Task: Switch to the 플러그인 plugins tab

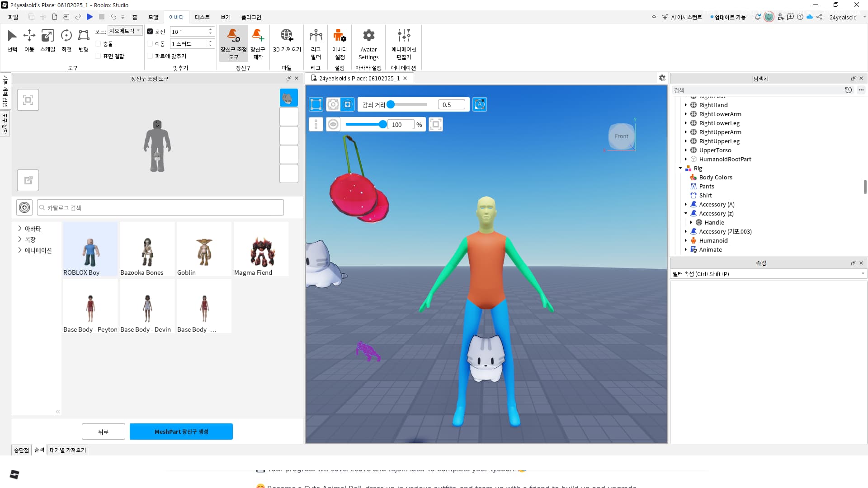Action: click(251, 17)
